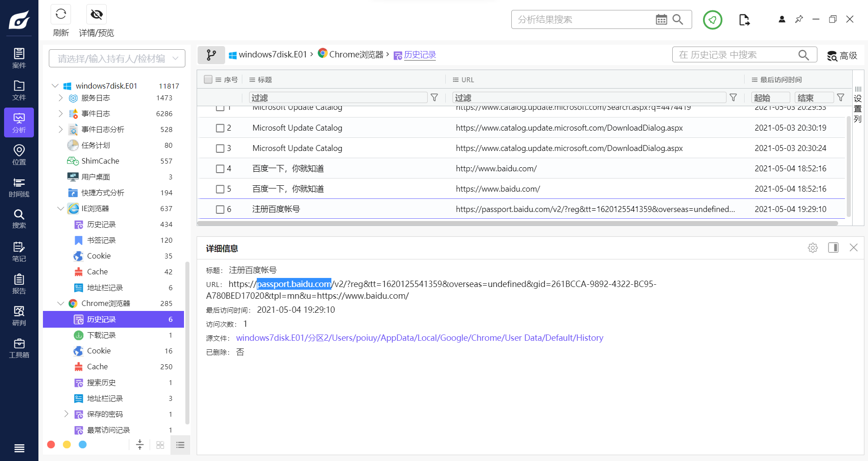Open the History source file link
Viewport: 868px width, 461px height.
(420, 338)
